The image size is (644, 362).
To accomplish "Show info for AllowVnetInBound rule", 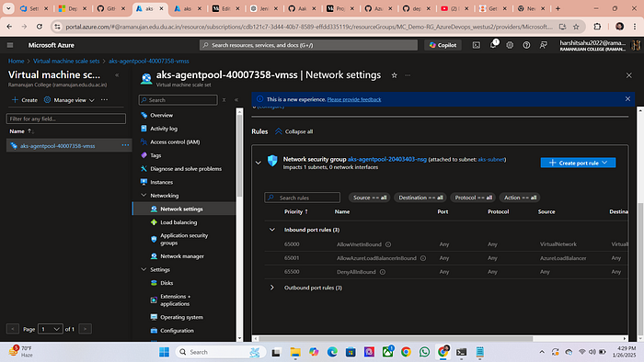I will [x=388, y=244].
